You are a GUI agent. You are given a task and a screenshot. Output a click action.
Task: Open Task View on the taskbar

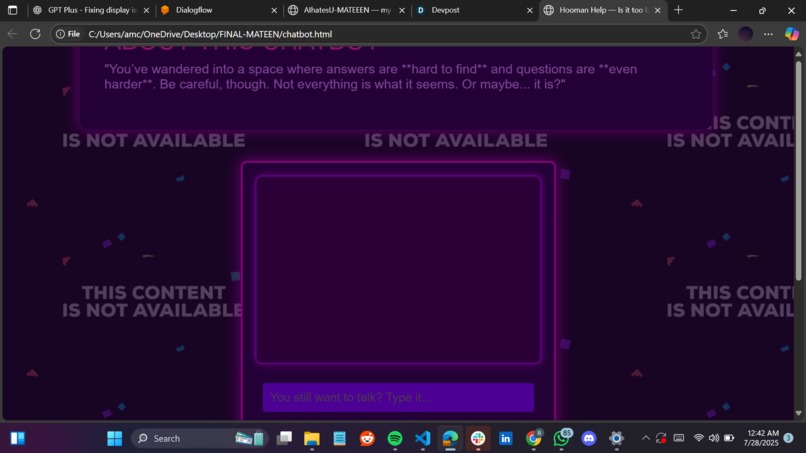284,438
